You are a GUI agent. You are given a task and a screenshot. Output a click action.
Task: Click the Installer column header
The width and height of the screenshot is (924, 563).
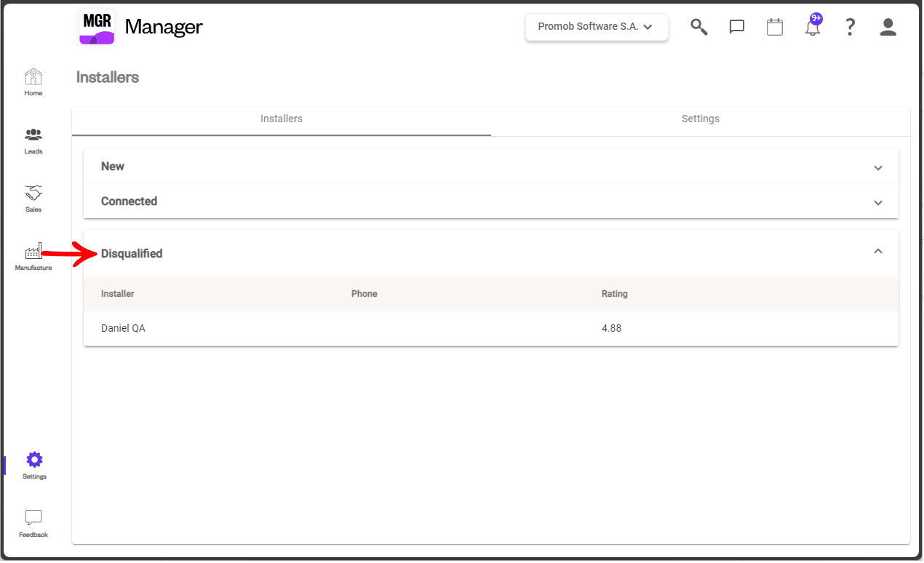tap(118, 294)
